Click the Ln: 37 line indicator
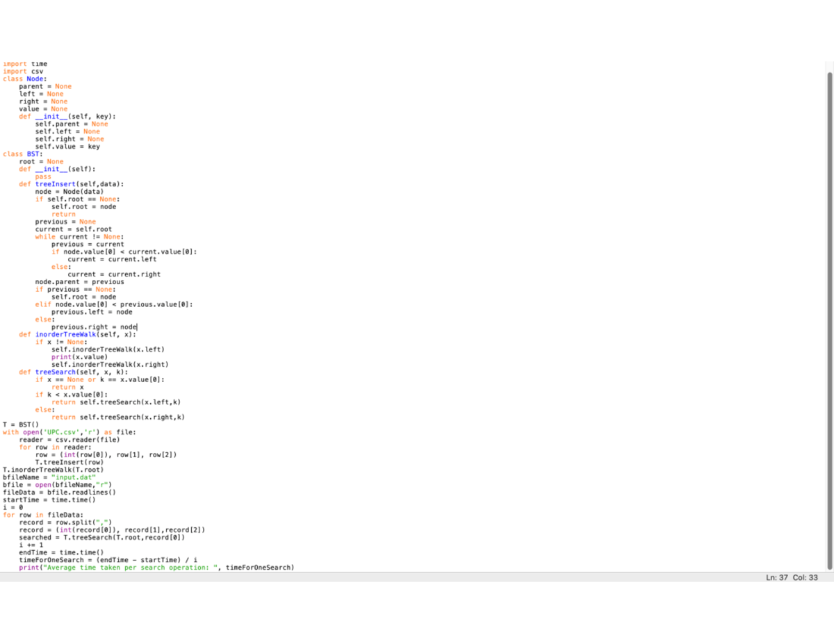This screenshot has height=644, width=834. (776, 578)
